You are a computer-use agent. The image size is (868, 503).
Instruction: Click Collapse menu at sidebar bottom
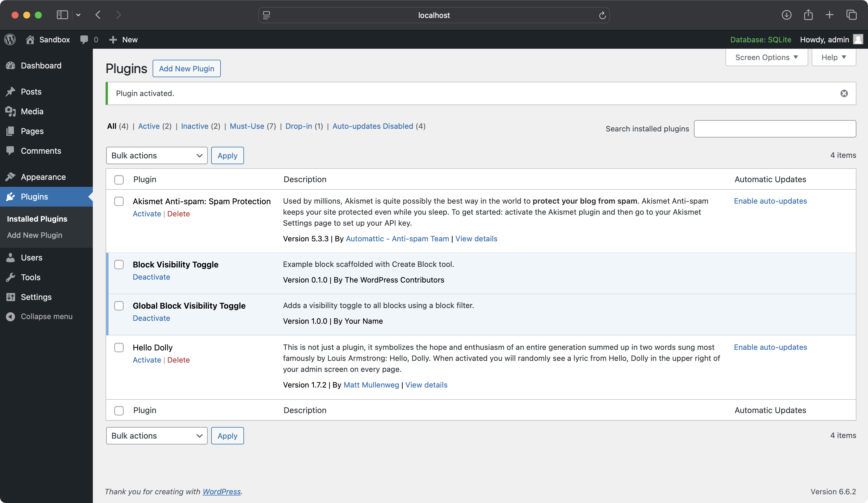point(46,316)
